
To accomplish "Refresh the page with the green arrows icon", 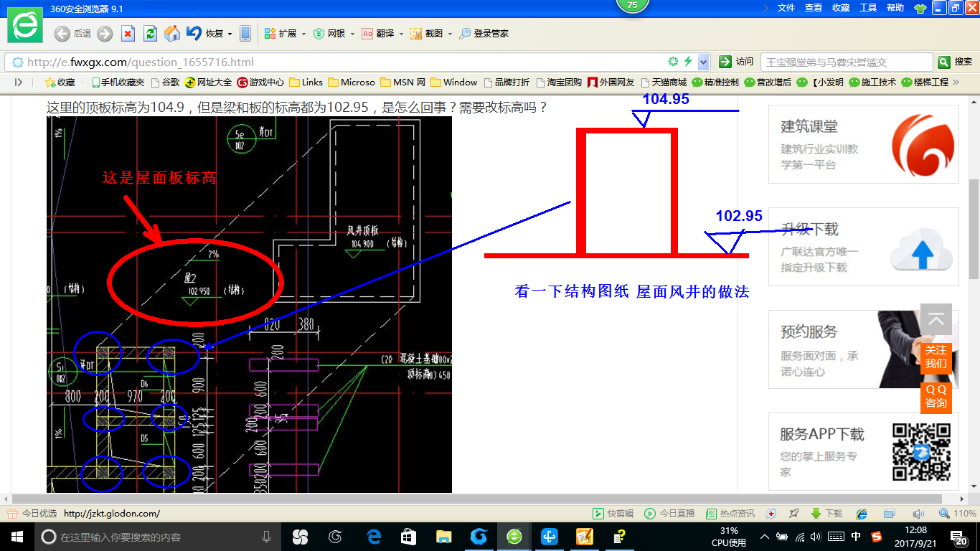I will click(150, 34).
